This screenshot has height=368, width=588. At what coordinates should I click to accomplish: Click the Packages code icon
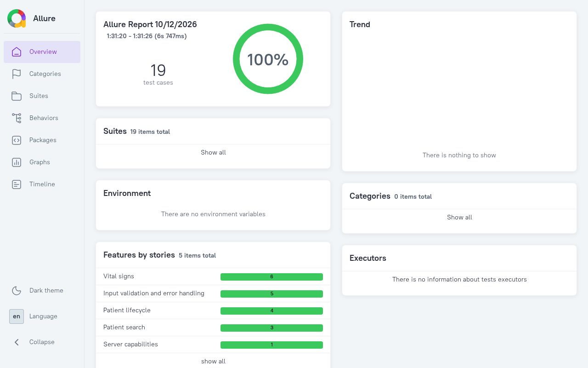17,140
